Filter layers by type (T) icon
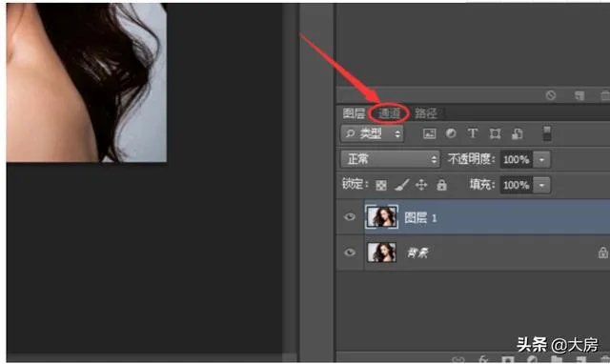The width and height of the screenshot is (610, 364). (473, 133)
